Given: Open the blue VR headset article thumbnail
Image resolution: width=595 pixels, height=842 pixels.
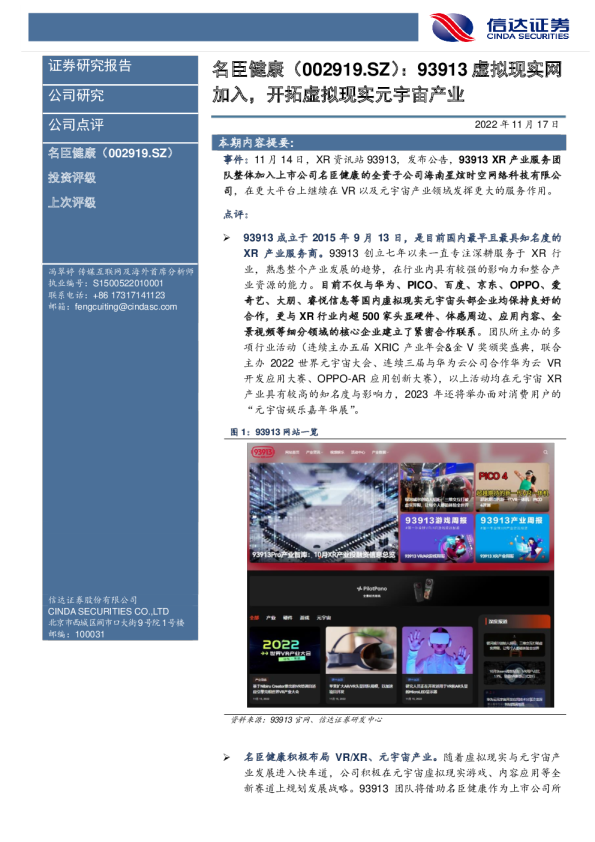Looking at the screenshot, I should 361,650.
